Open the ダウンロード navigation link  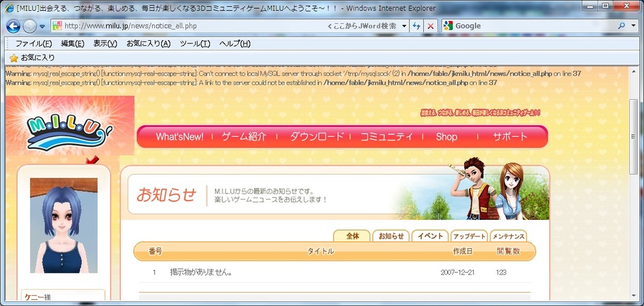pyautogui.click(x=317, y=136)
